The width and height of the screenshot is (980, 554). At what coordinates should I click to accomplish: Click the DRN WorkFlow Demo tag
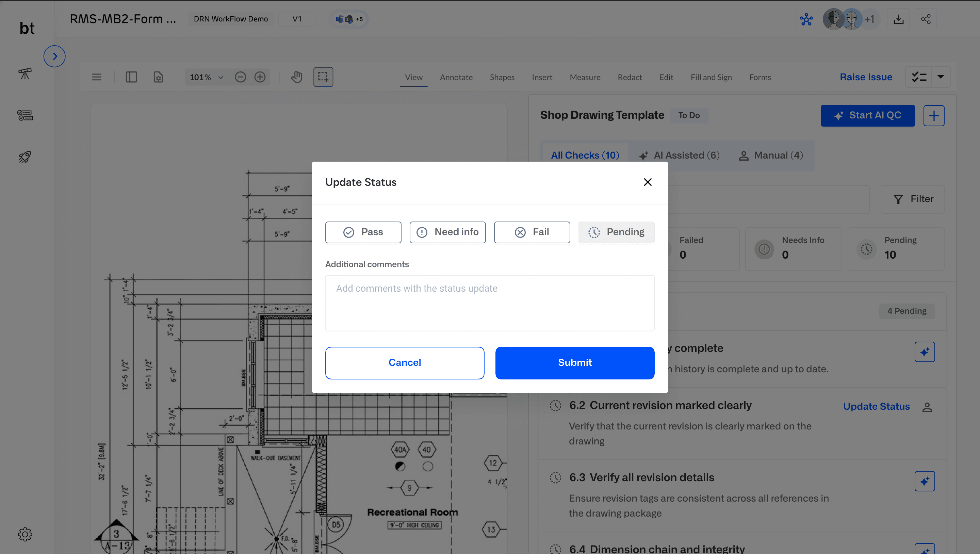tap(231, 19)
